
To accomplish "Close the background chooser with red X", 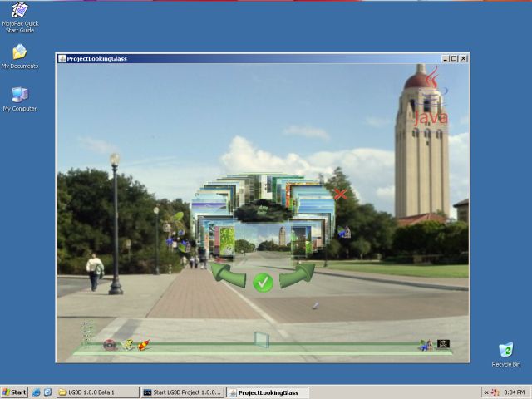I will [x=340, y=194].
